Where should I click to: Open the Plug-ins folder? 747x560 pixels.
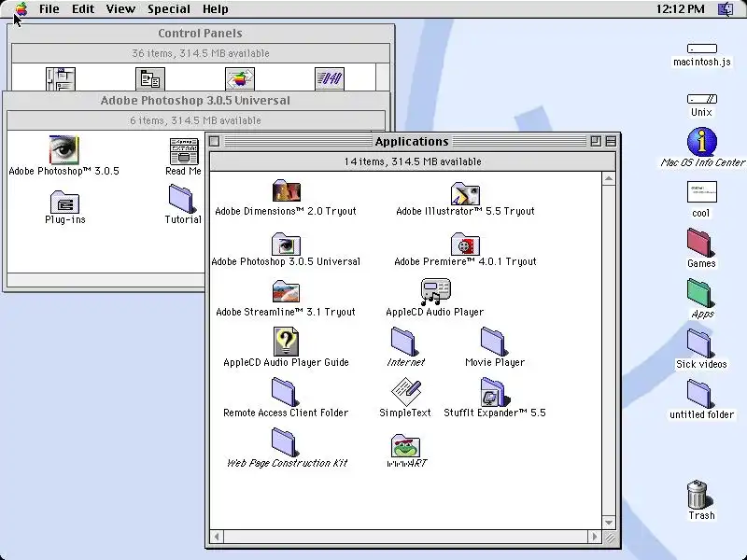[x=64, y=203]
